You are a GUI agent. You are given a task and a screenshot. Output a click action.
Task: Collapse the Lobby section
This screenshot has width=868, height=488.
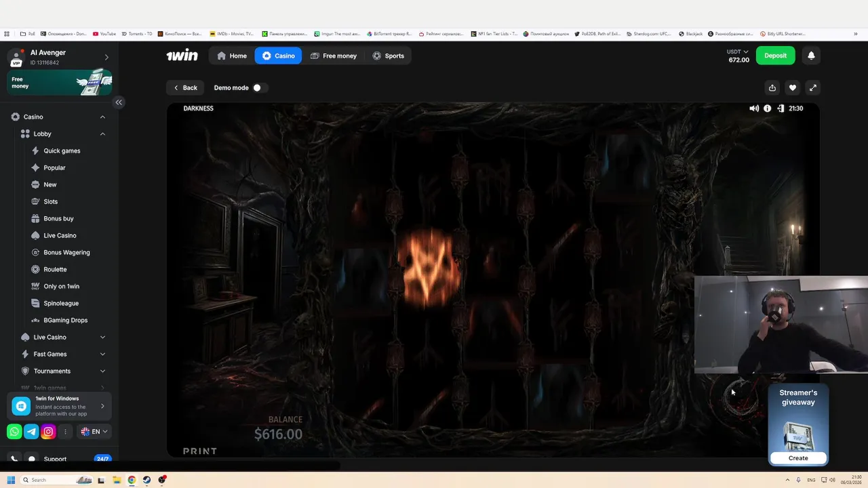click(102, 134)
